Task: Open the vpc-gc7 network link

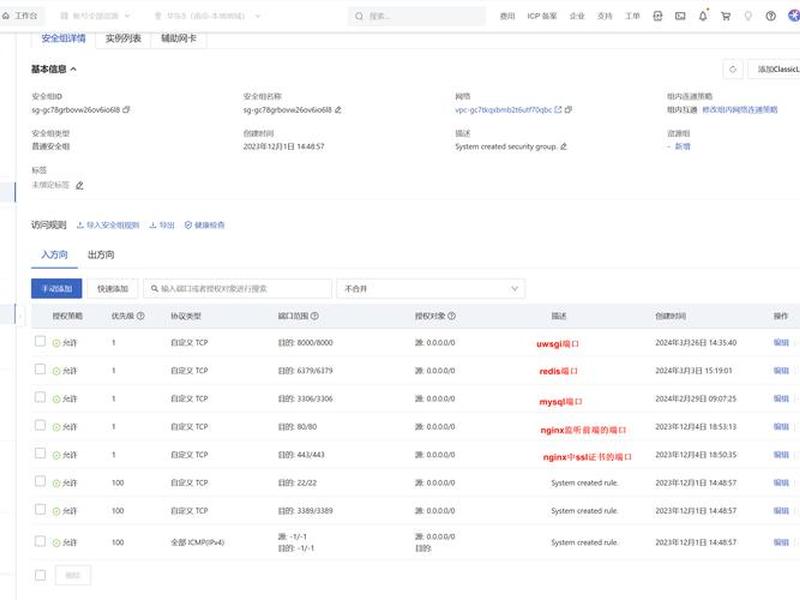Action: pos(503,109)
